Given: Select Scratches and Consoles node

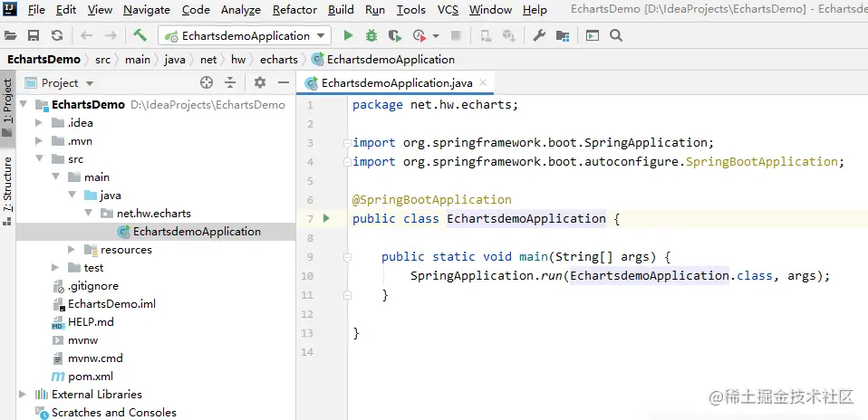Looking at the screenshot, I should tap(113, 412).
